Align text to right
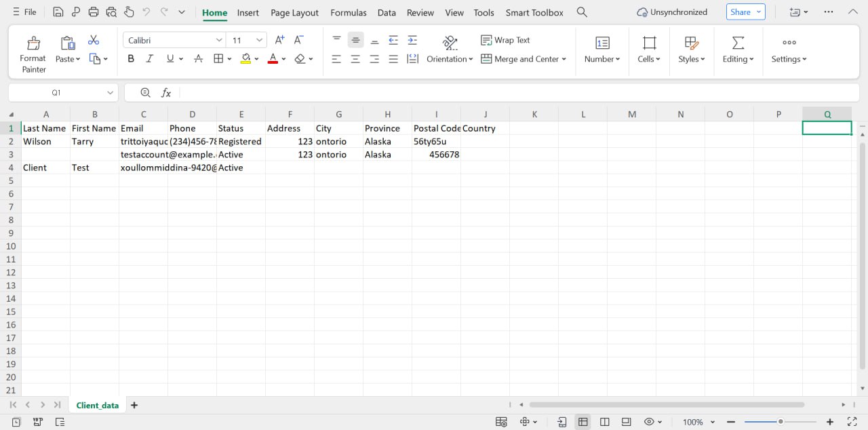The image size is (868, 430). click(374, 59)
